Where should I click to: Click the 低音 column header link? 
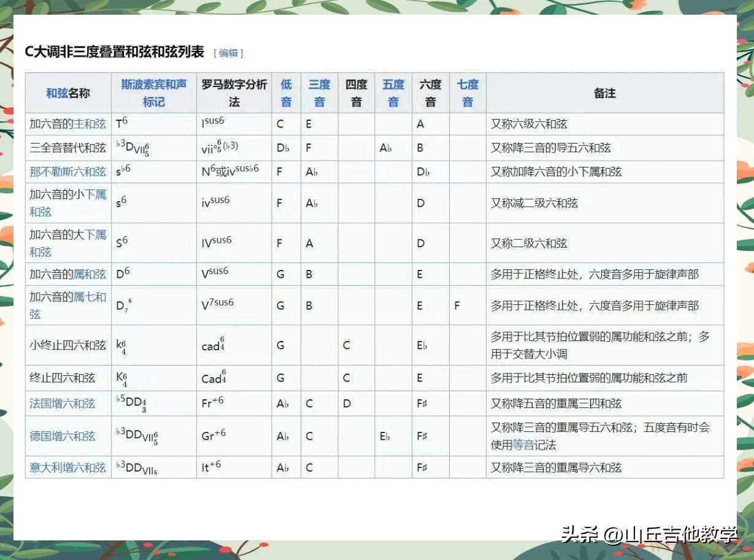click(x=286, y=93)
